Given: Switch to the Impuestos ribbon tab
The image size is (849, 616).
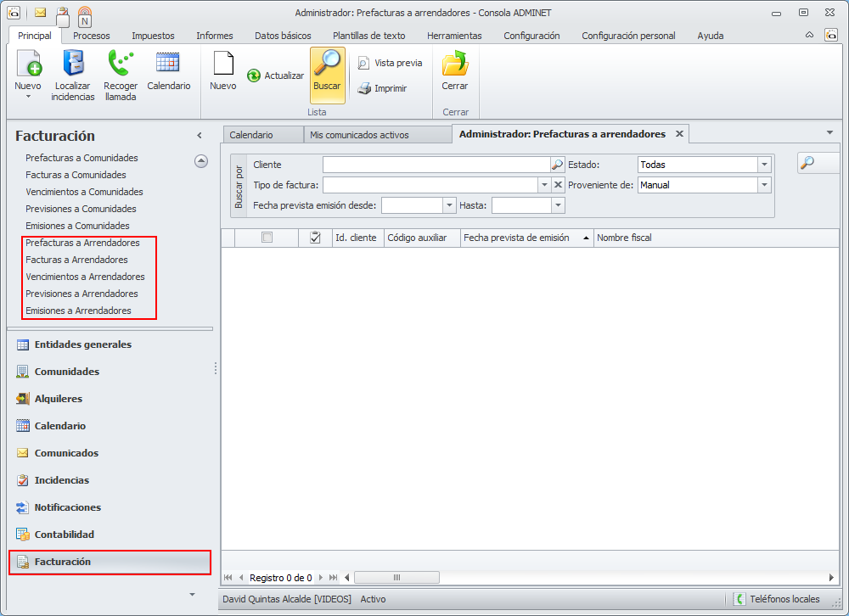Looking at the screenshot, I should (153, 36).
